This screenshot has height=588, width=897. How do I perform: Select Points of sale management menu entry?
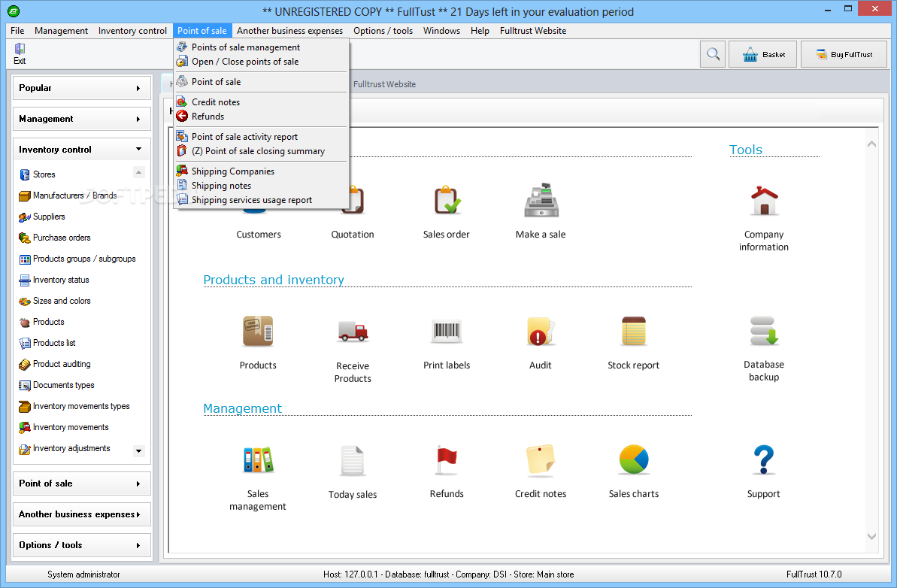pos(262,47)
